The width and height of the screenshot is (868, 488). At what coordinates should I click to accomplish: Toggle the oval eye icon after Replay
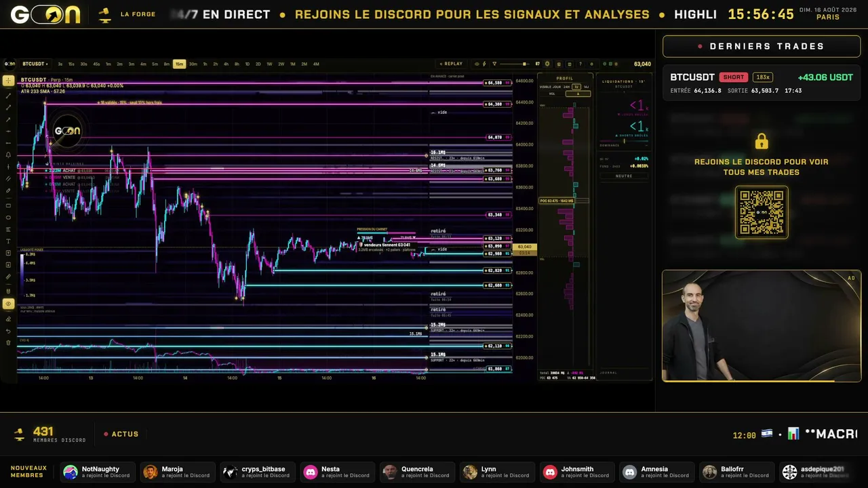coord(477,64)
